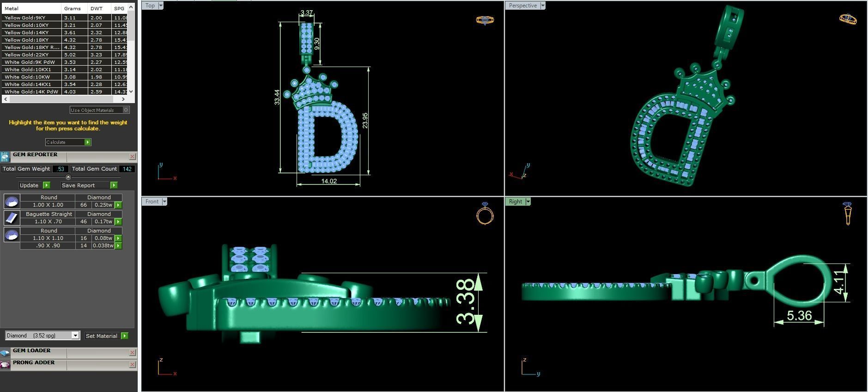Click the green arrow beside Update
This screenshot has height=392, width=868.
[46, 185]
